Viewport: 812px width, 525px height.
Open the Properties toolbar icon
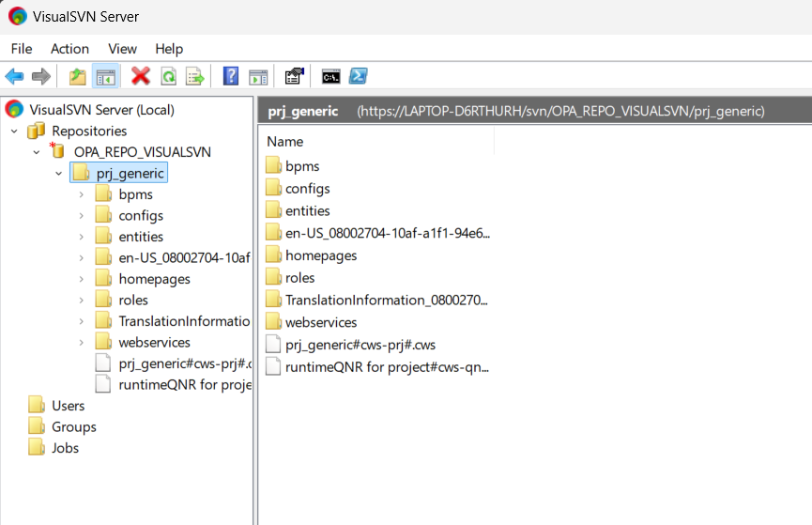[295, 76]
